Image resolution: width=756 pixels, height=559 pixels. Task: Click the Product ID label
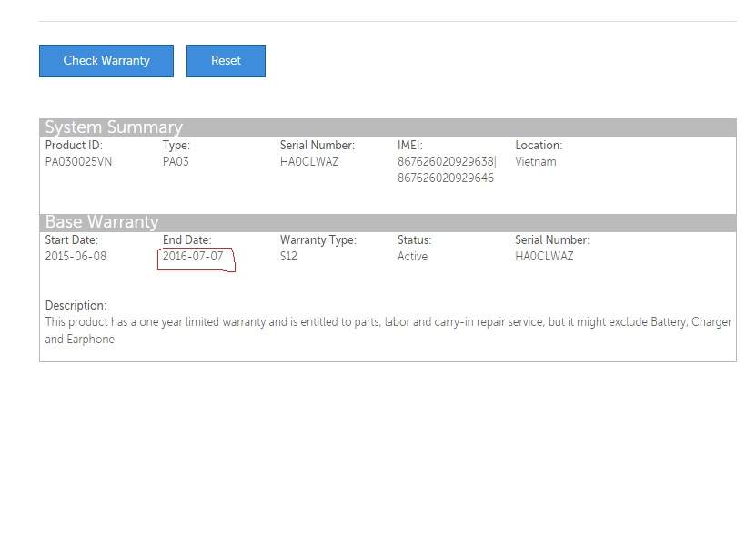click(74, 145)
